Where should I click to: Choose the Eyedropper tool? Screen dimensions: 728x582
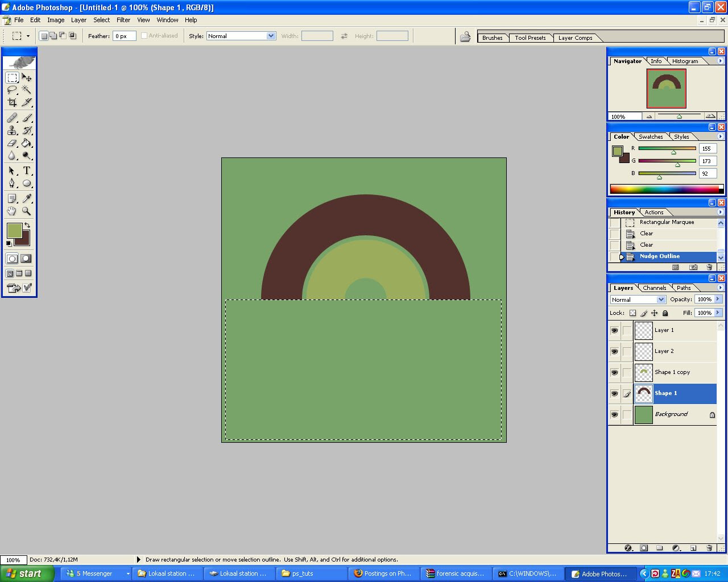tap(26, 198)
